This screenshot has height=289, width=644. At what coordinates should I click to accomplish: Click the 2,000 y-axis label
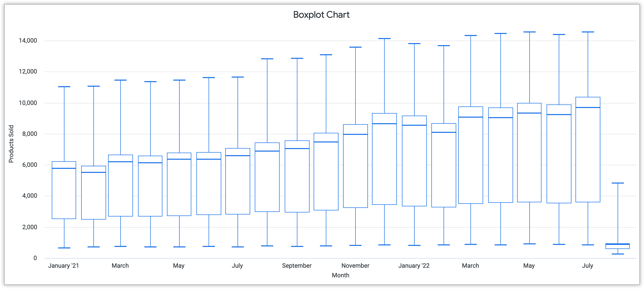(29, 227)
